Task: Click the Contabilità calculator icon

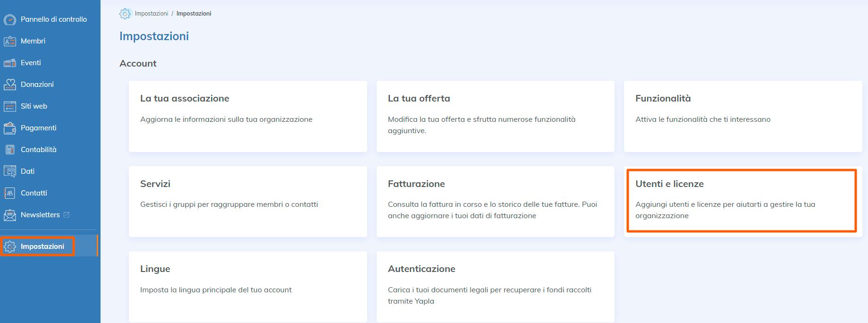Action: point(10,150)
